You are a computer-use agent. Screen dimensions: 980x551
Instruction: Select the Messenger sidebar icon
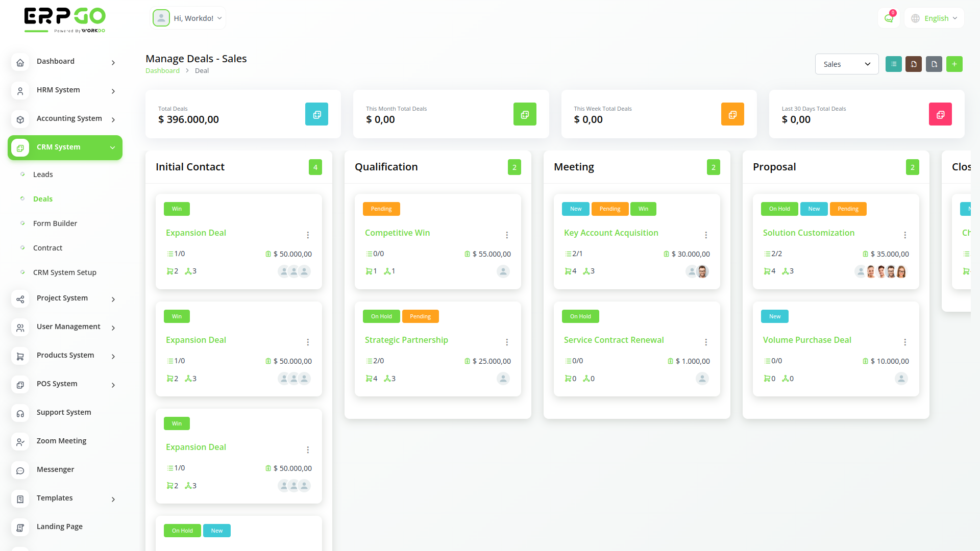tap(20, 470)
